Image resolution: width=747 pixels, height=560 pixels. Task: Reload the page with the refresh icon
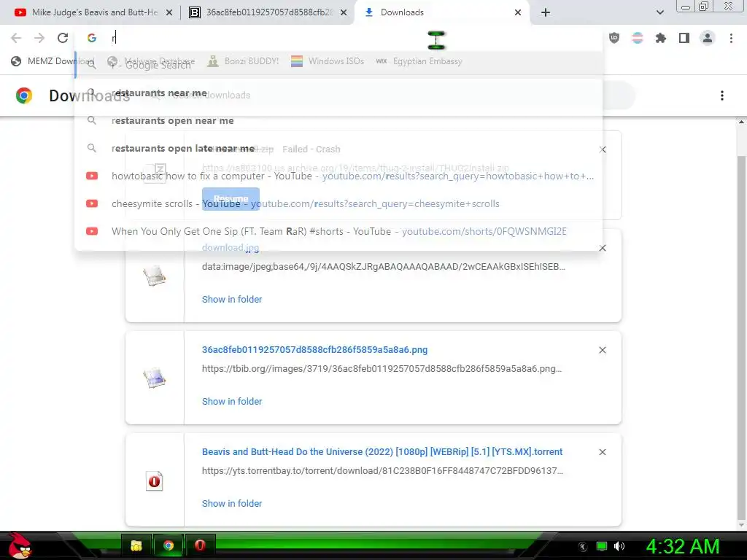pos(63,38)
